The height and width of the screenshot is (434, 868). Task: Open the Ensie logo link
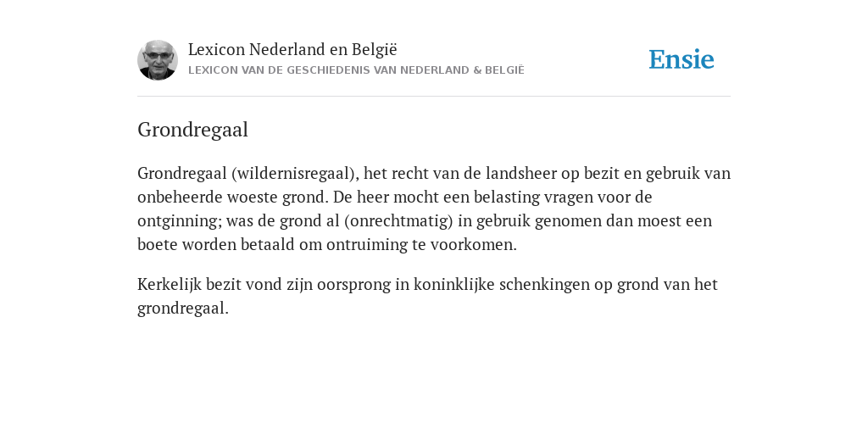[682, 59]
